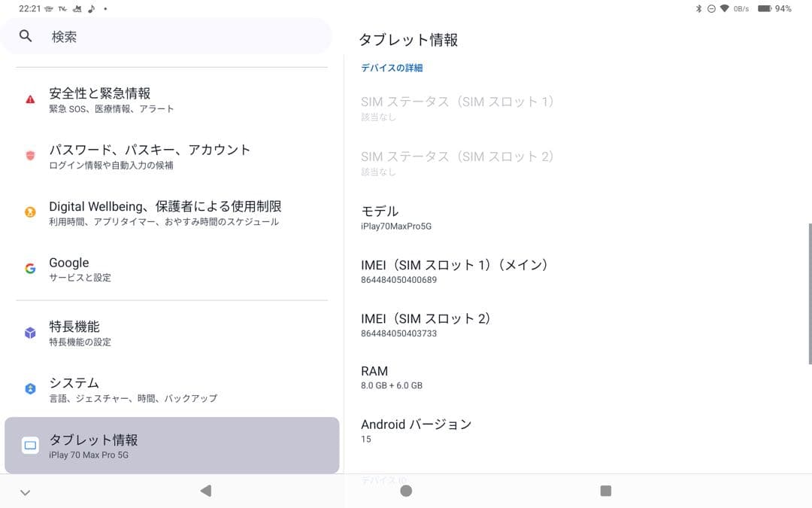Viewport: 812px width, 508px height.
Task: Tap the タブレット情報 tablet icon
Action: tap(30, 446)
